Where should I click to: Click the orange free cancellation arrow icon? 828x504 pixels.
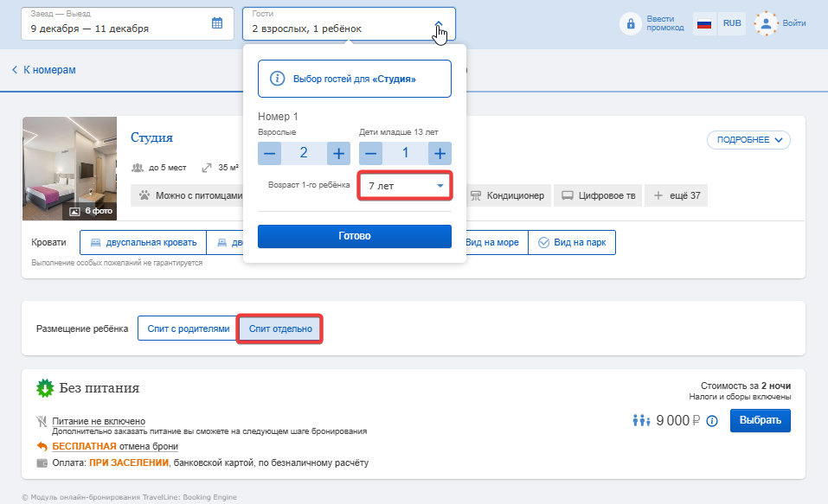42,446
